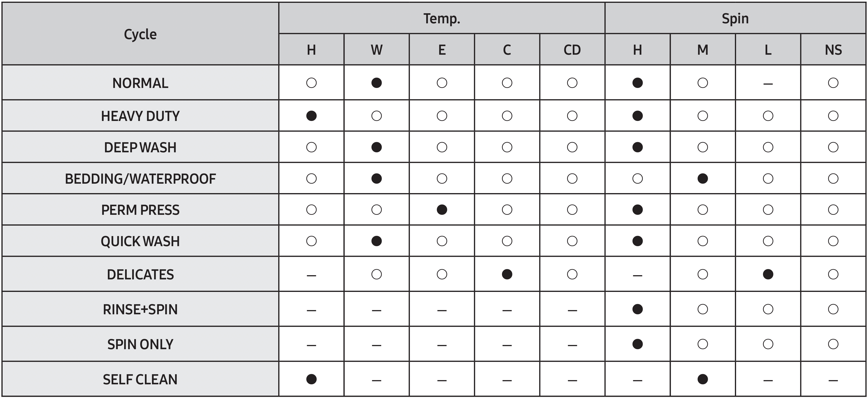
Task: Select No Spin for PERM PRESS cycle
Action: 833,210
